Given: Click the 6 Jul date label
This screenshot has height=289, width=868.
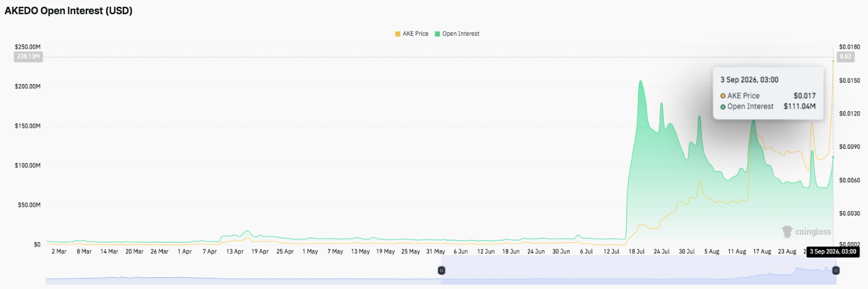Looking at the screenshot, I should point(585,251).
